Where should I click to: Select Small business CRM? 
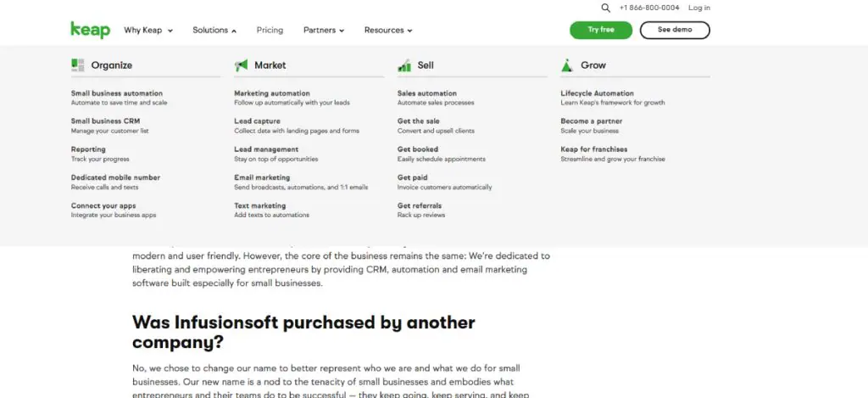[x=106, y=121]
